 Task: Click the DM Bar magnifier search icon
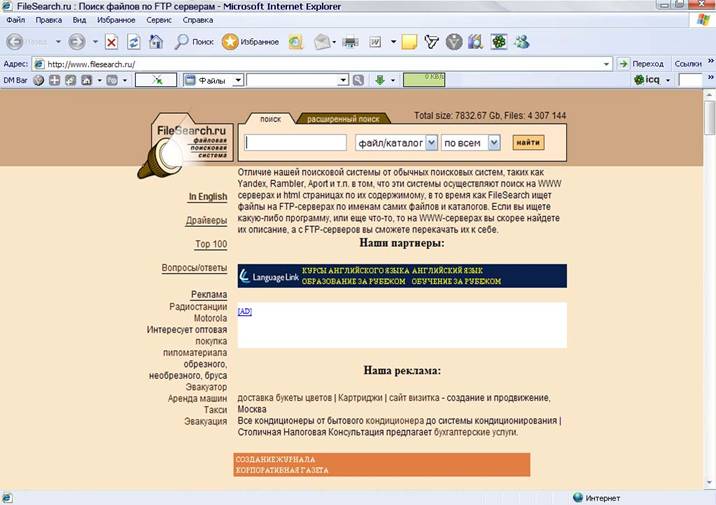(358, 80)
